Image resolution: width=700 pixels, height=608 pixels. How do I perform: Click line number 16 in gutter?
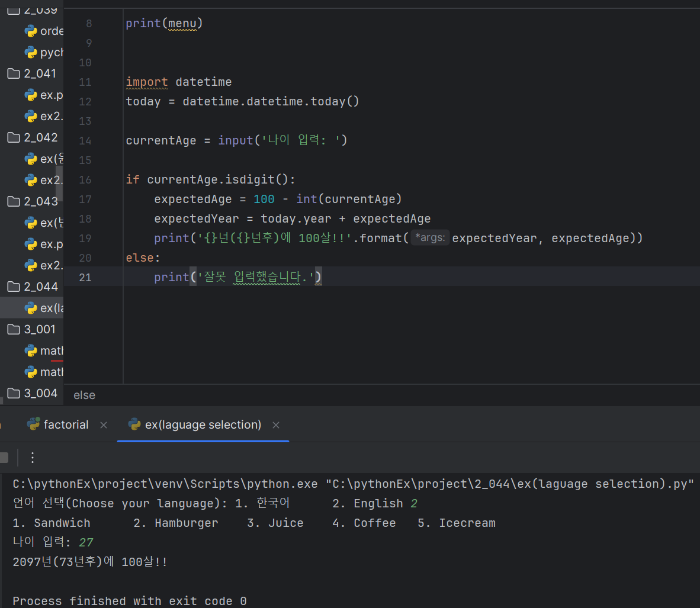point(85,179)
